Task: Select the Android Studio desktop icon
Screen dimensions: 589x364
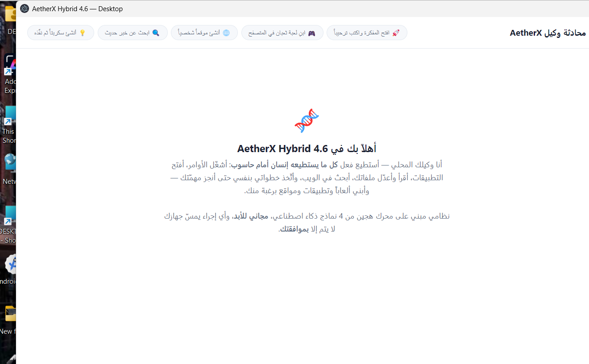Action: point(8,270)
